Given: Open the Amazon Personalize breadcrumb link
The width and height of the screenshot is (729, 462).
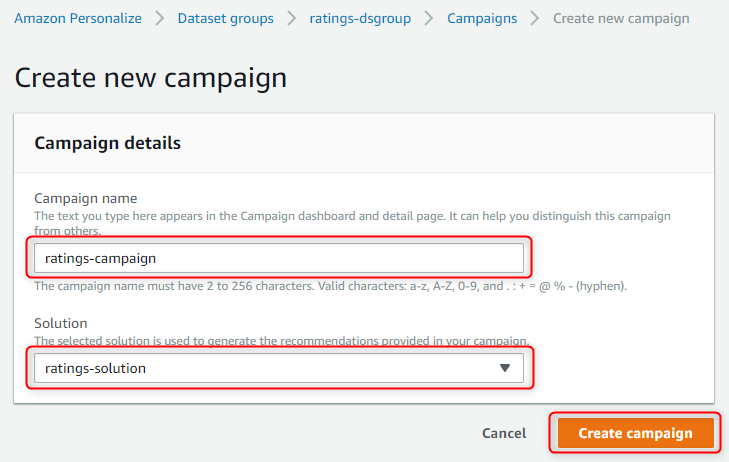Looking at the screenshot, I should (78, 19).
